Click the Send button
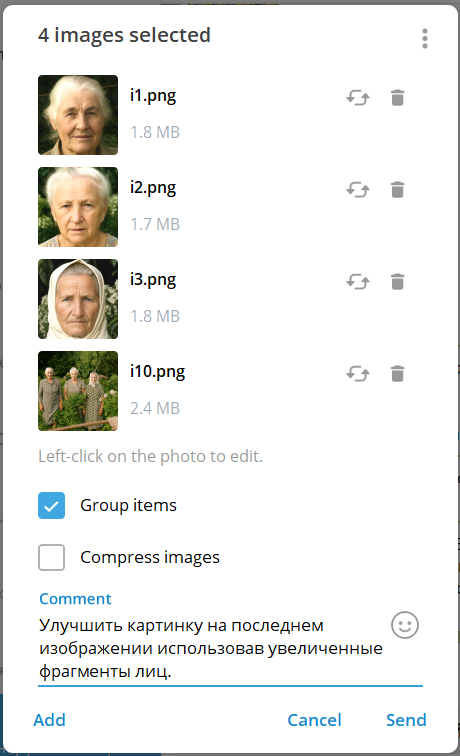The height and width of the screenshot is (756, 460). click(406, 720)
